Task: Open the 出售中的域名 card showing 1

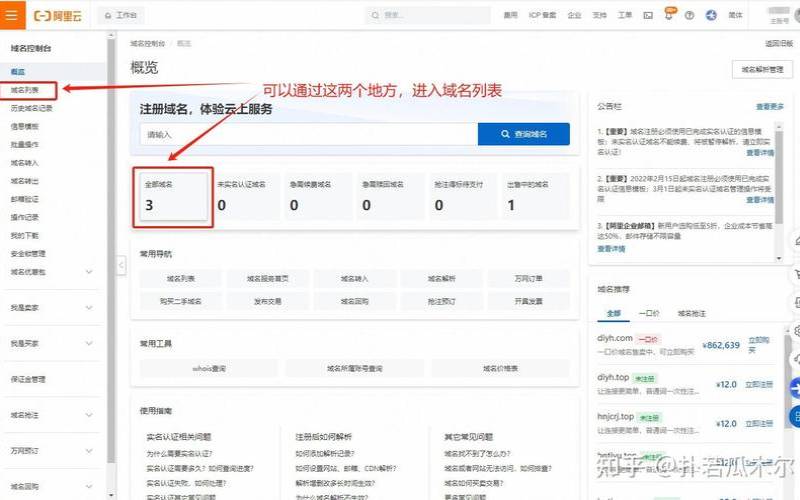Action: tap(535, 196)
